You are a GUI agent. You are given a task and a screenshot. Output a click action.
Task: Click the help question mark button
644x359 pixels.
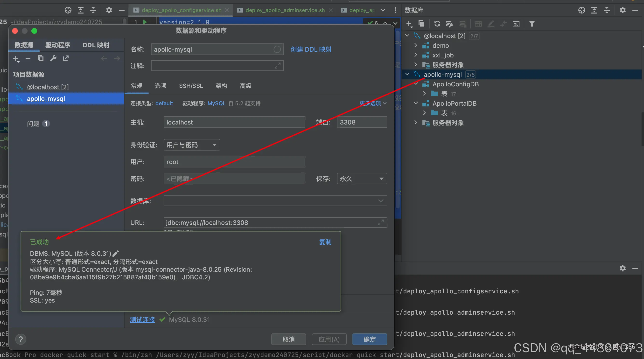pos(21,339)
